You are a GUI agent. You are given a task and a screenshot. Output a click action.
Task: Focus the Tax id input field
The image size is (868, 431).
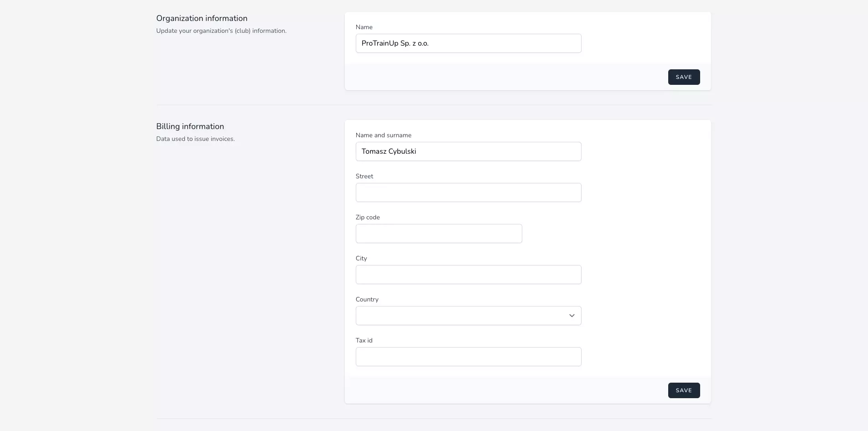[x=468, y=357]
